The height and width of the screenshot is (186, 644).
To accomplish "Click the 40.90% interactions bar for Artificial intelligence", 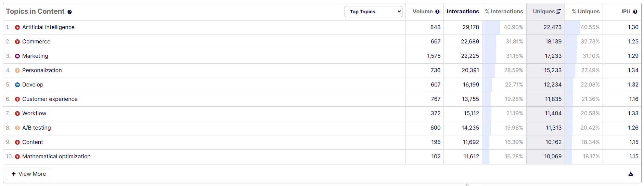I will point(504,27).
